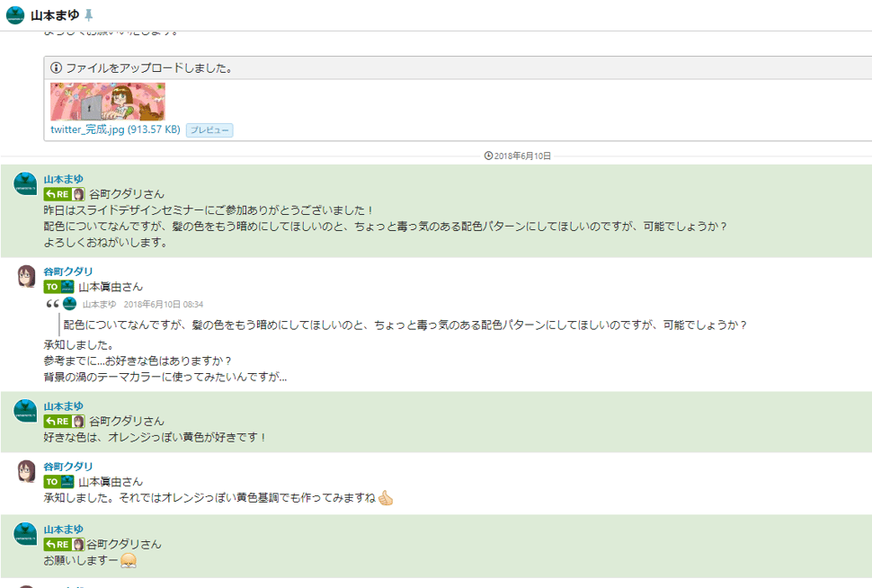The width and height of the screenshot is (872, 588).
Task: Click sender name 谷町クダリ on quoted reply message
Action: click(x=68, y=272)
